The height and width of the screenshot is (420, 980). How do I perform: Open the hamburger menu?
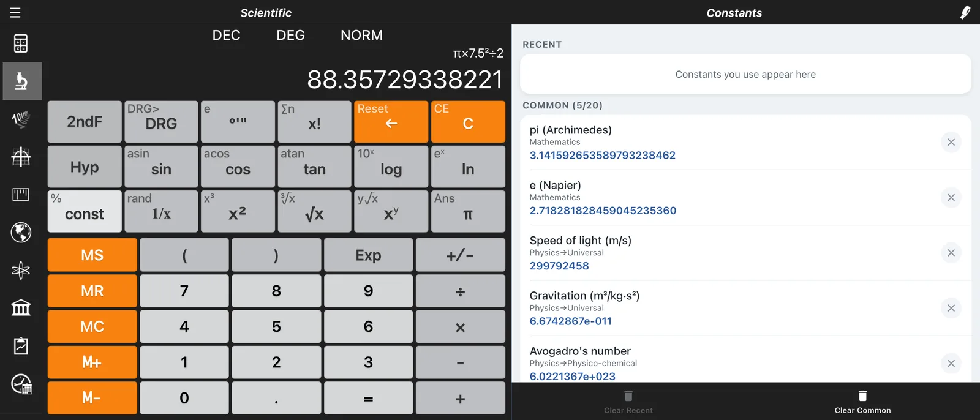coord(15,12)
